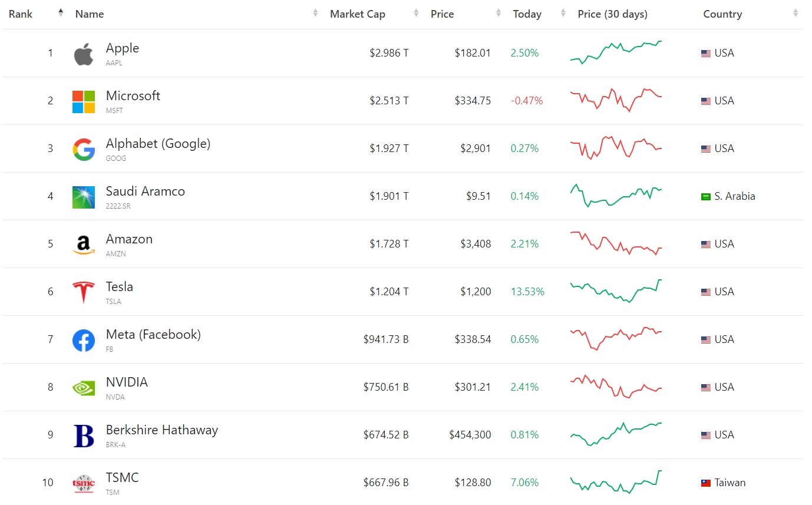Open the Berkshire Hathaway link
The height and width of the screenshot is (505, 812).
click(x=162, y=430)
